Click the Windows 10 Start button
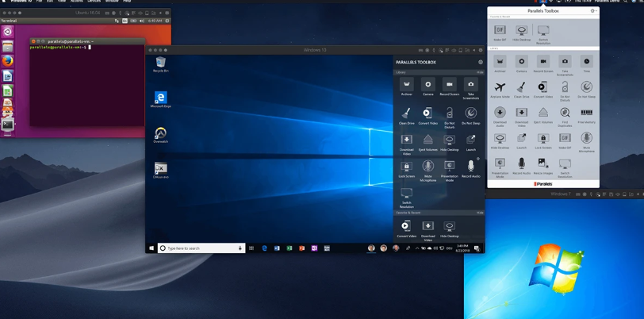This screenshot has width=644, height=319. [151, 248]
